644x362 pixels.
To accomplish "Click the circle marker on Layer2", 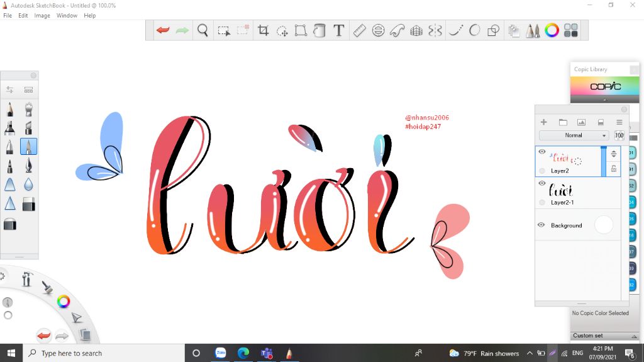I will [542, 171].
